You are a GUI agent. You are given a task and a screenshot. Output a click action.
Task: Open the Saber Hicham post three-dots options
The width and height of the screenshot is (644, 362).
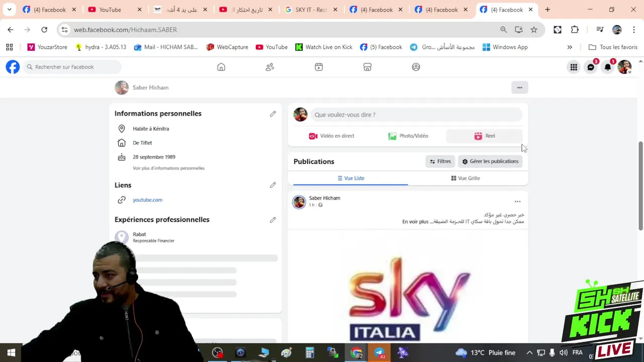coord(517,202)
